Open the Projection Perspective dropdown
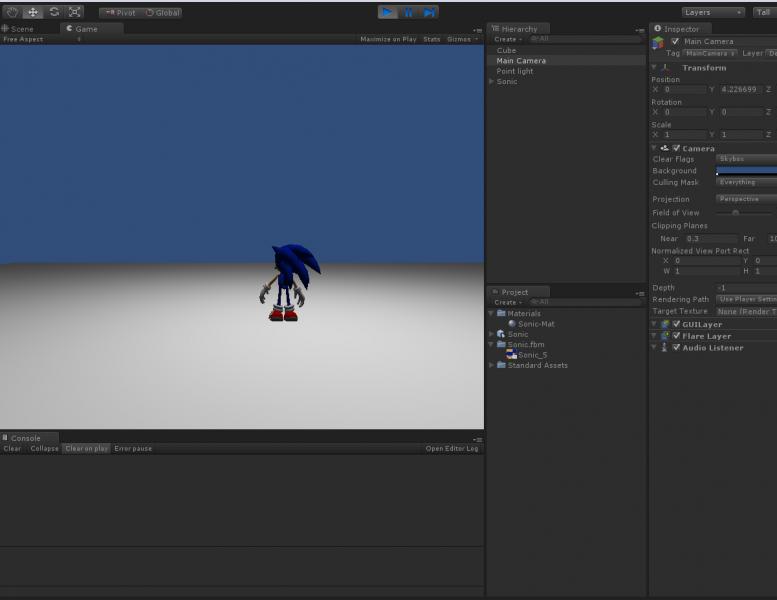777x600 pixels. [746, 199]
